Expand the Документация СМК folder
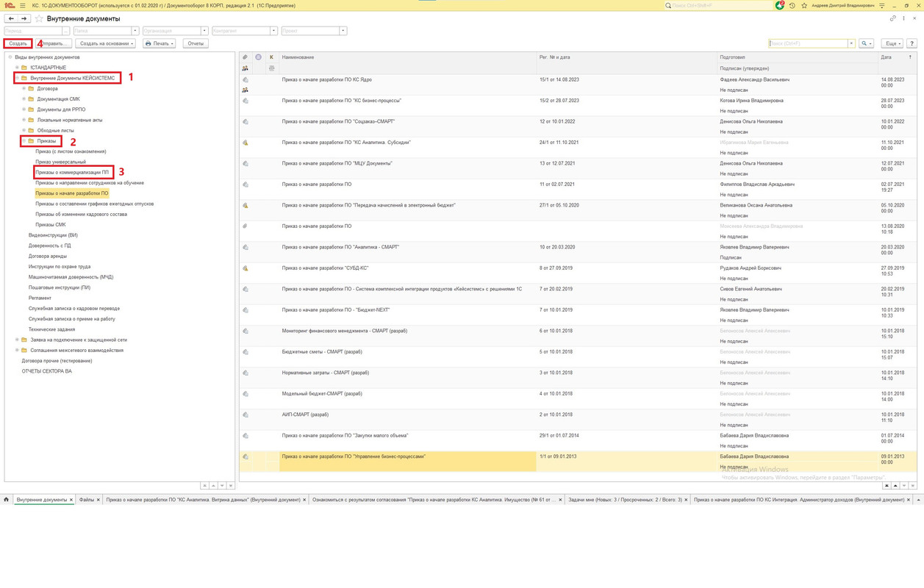Viewport: 924px width, 588px height. coord(24,98)
